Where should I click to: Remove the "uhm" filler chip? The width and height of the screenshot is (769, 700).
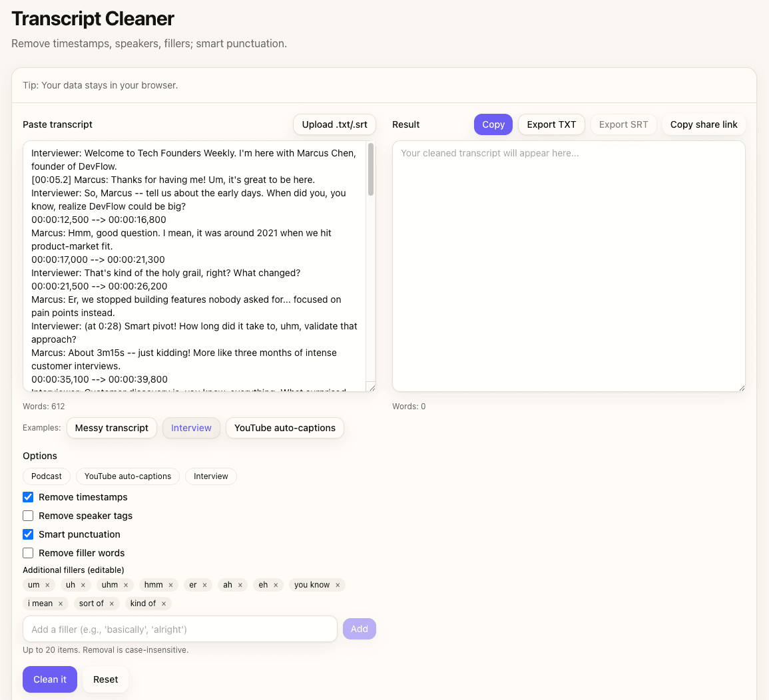pos(126,584)
